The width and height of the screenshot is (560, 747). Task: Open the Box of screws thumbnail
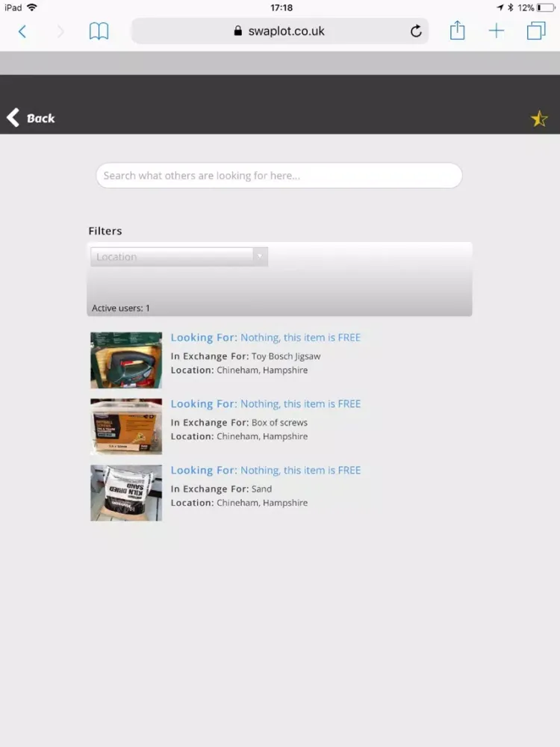(126, 427)
